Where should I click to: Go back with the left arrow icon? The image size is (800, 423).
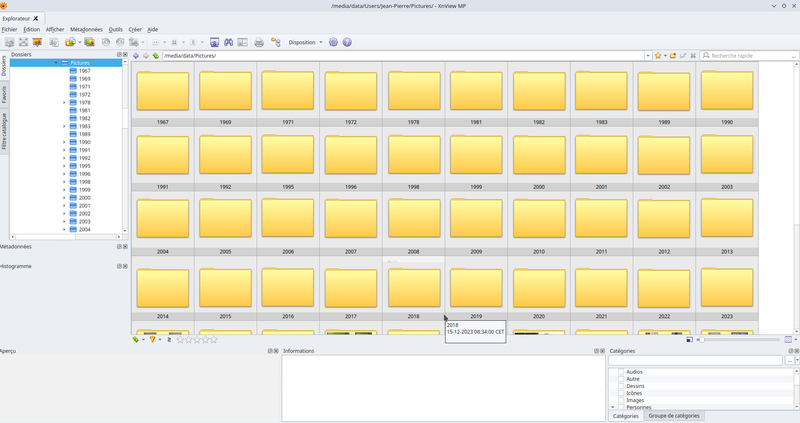136,56
